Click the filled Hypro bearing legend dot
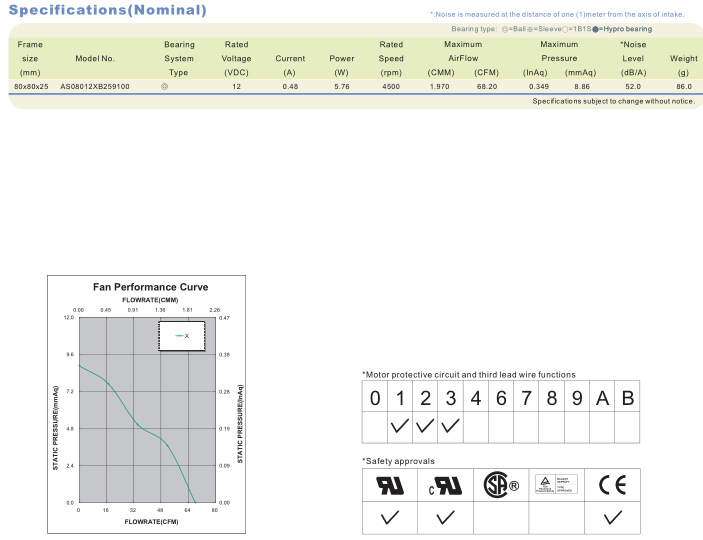 coord(595,29)
